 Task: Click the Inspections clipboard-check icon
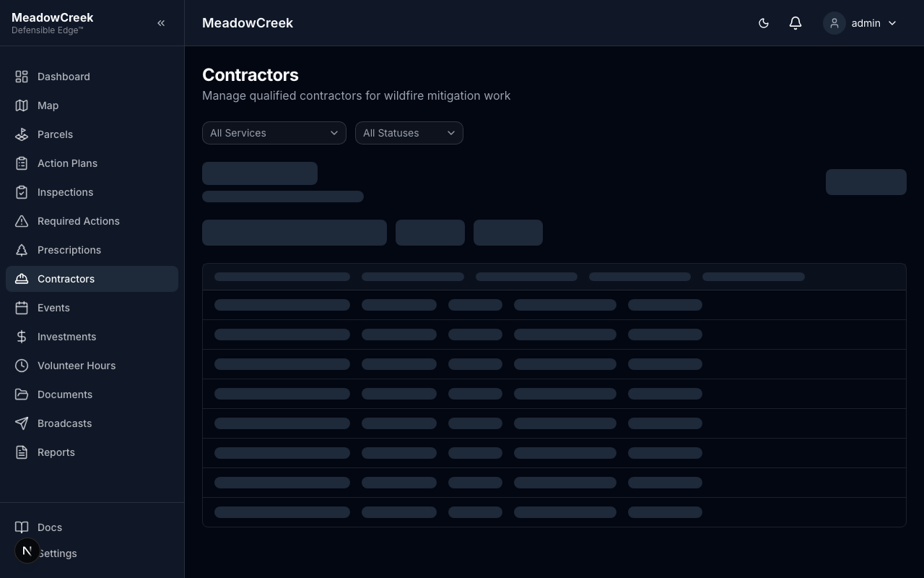pos(22,192)
